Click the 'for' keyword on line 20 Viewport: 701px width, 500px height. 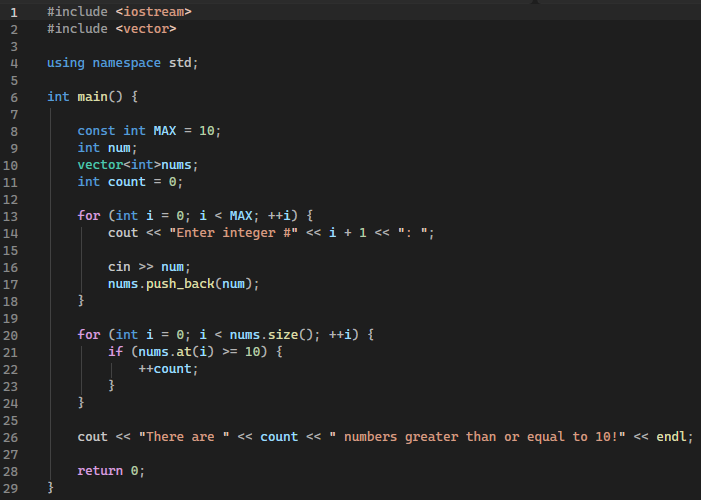[x=89, y=335]
